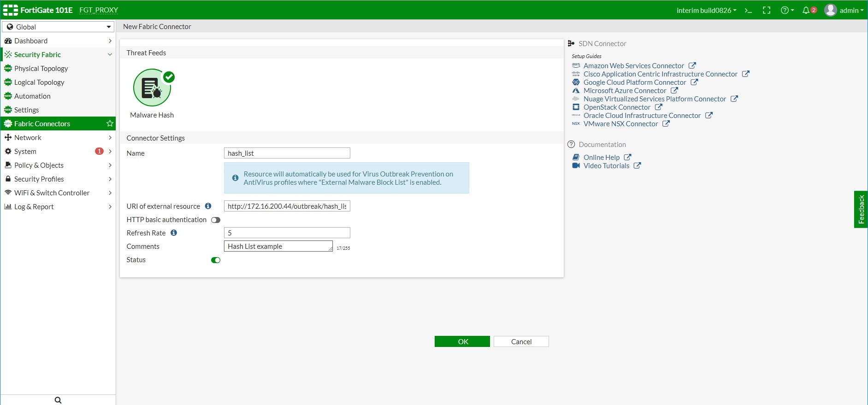Click the Name input field
This screenshot has width=868, height=405.
(x=287, y=153)
